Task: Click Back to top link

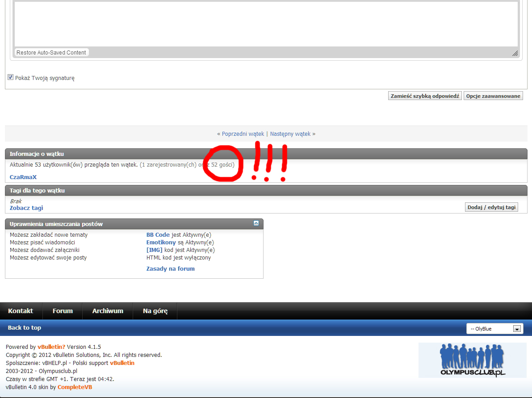Action: (x=25, y=328)
